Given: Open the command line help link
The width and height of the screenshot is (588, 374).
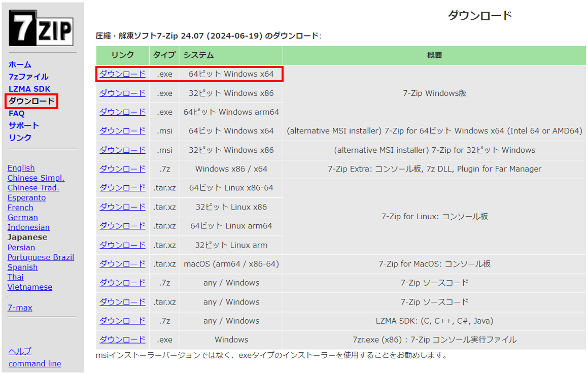Looking at the screenshot, I should pyautogui.click(x=34, y=363).
